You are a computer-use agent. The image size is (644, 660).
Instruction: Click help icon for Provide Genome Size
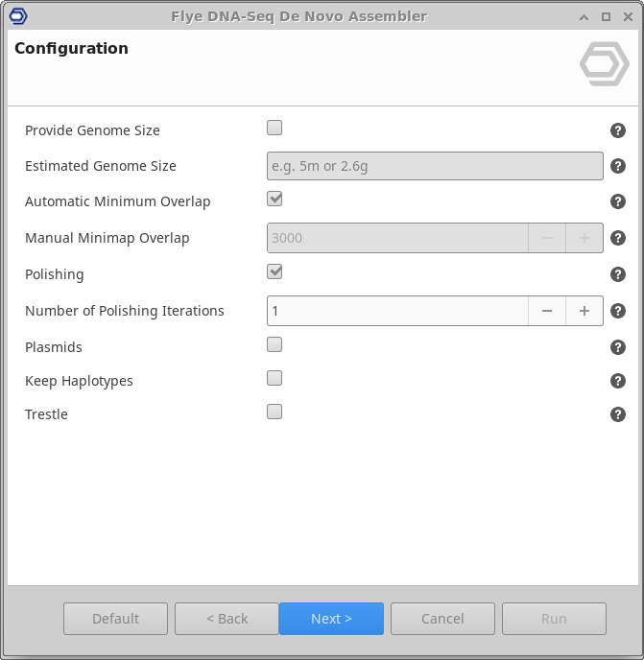[618, 130]
